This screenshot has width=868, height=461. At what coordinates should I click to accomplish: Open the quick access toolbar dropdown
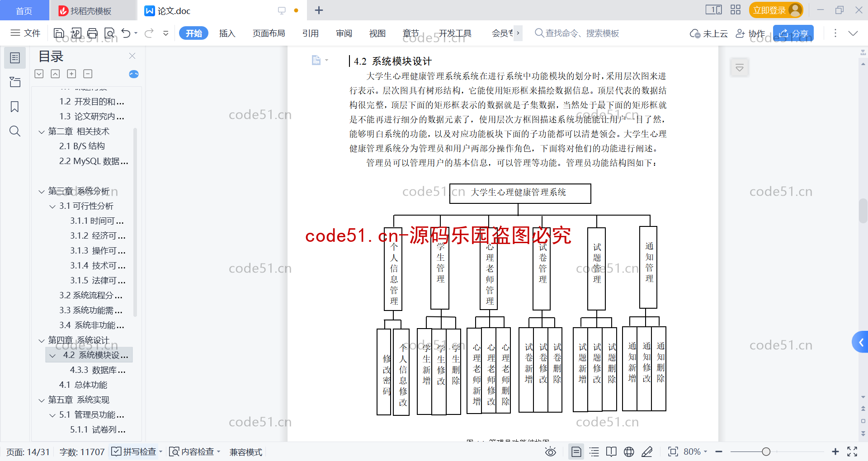click(166, 33)
